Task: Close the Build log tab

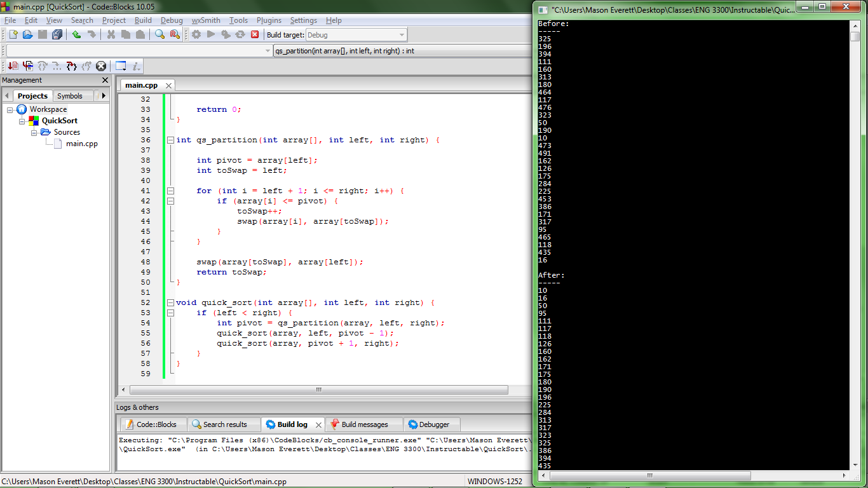Action: pyautogui.click(x=318, y=424)
